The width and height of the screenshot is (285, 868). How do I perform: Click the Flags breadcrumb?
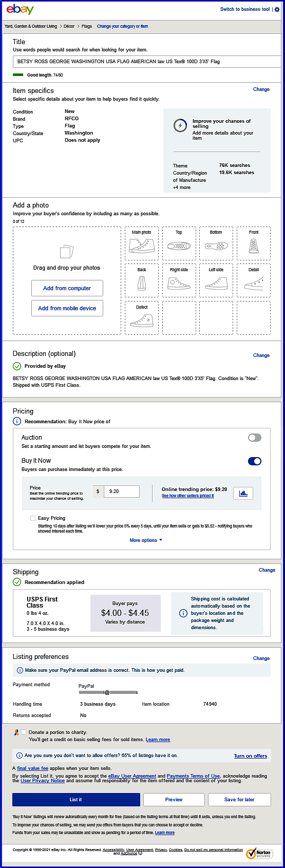tap(87, 26)
